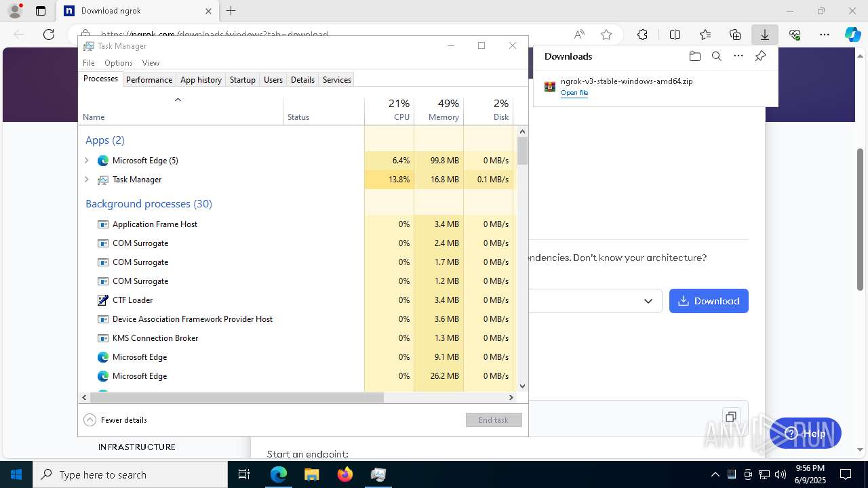Switch to the App history tab
The width and height of the screenshot is (868, 488).
[201, 79]
